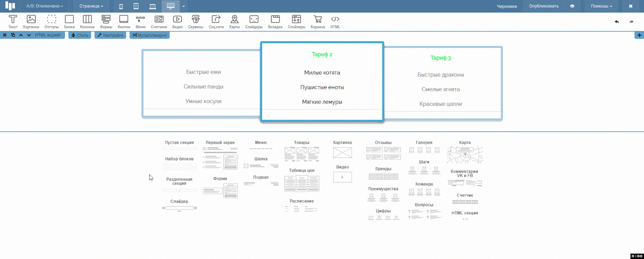The height and width of the screenshot is (259, 644).
Task: Click the Корзина shopping cart icon
Action: 318,21
